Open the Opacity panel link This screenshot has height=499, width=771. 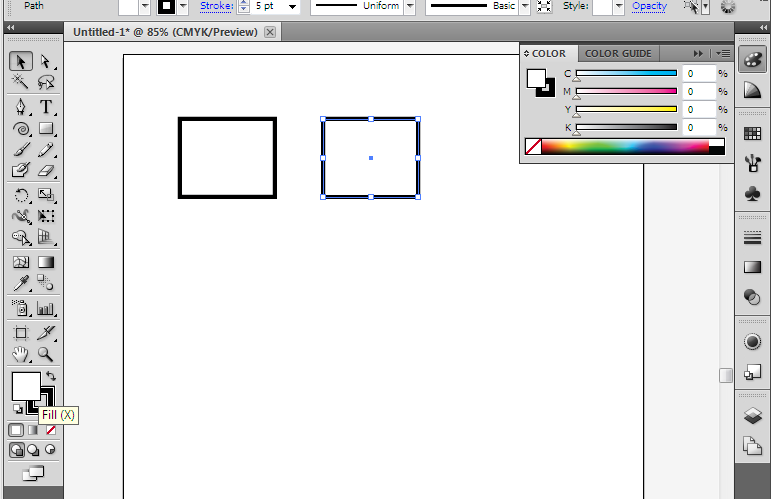click(650, 6)
